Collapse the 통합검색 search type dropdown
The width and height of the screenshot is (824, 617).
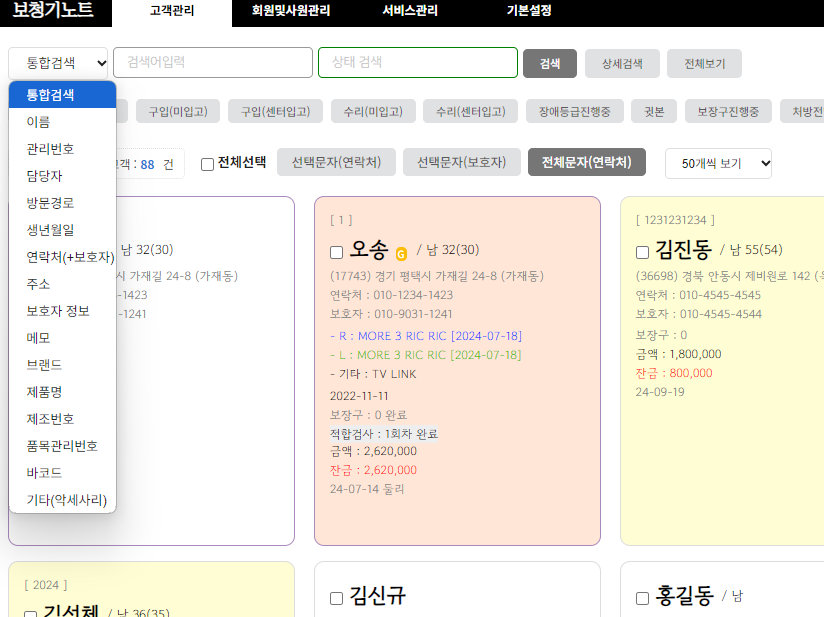point(57,62)
